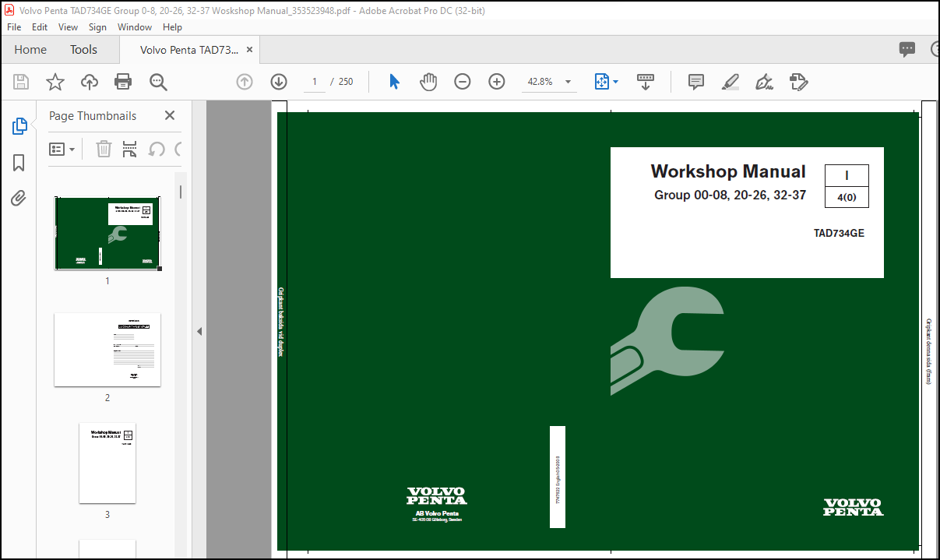Close the Page Thumbnails panel
Viewport: 940px width, 560px height.
pos(170,115)
